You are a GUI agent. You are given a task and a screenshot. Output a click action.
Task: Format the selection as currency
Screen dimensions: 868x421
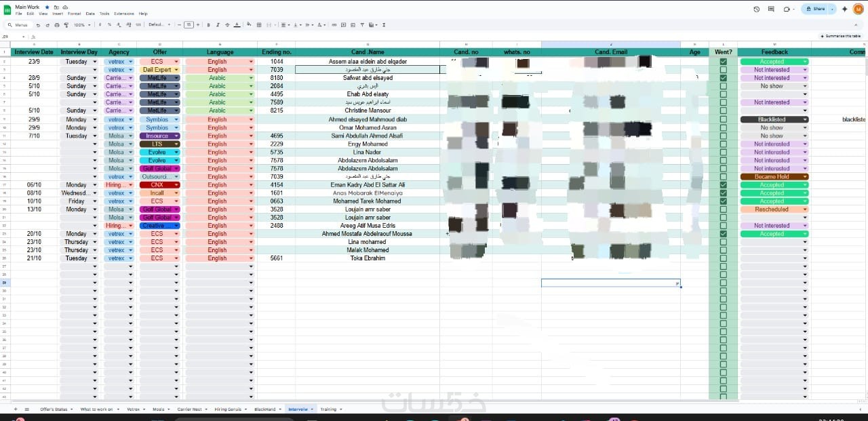pyautogui.click(x=100, y=24)
